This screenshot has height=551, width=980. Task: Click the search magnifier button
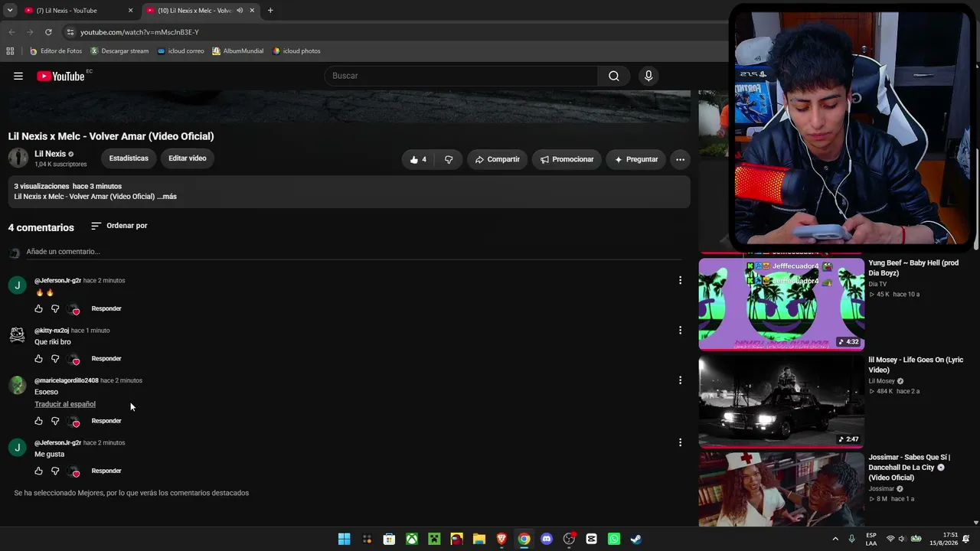coord(614,76)
